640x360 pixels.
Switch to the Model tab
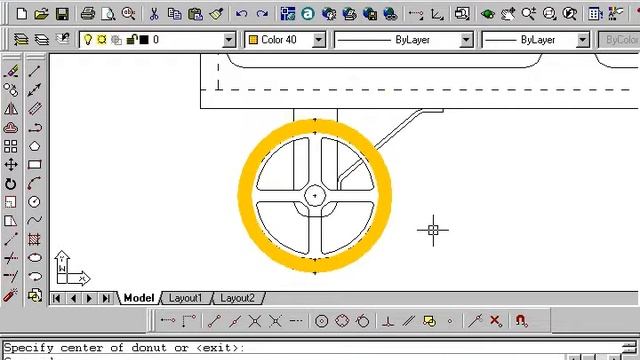tap(139, 298)
